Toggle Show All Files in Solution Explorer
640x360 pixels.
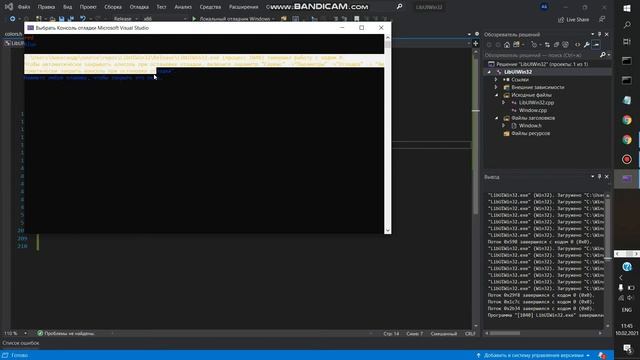coord(565,44)
